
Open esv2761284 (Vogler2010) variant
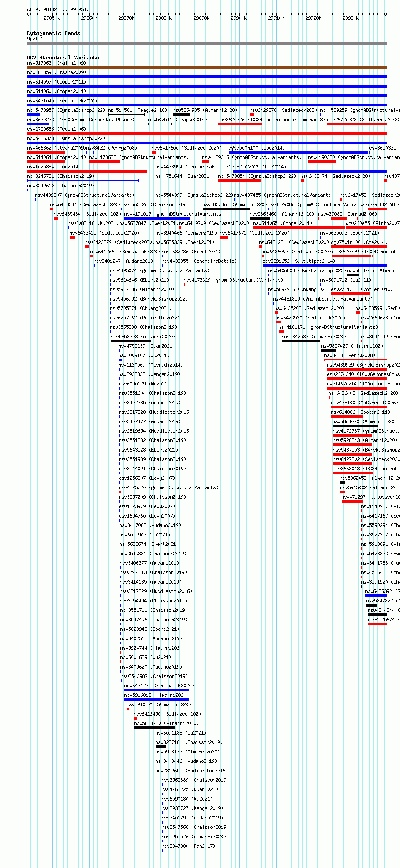coord(362,289)
